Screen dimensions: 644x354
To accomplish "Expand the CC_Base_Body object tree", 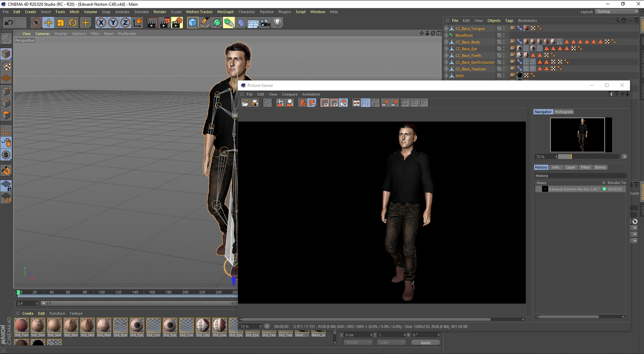I will coord(446,42).
